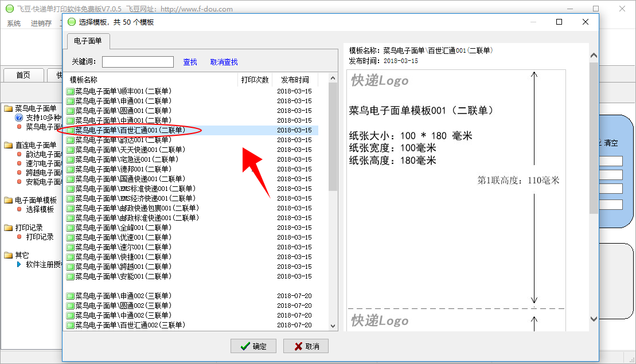Screen dimensions: 636x364
Task: Click the 菜鸟电子面单 folder icon in main window tree
Action: (x=9, y=109)
